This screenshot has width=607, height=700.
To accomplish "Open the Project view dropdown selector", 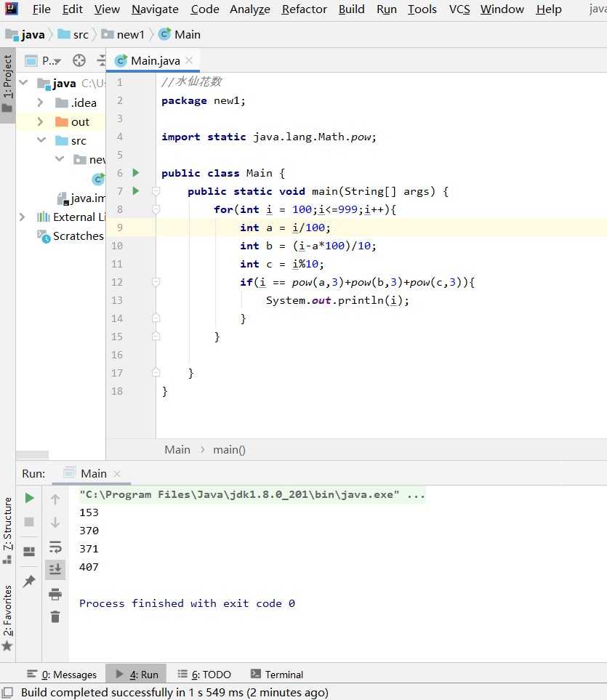I will [44, 61].
